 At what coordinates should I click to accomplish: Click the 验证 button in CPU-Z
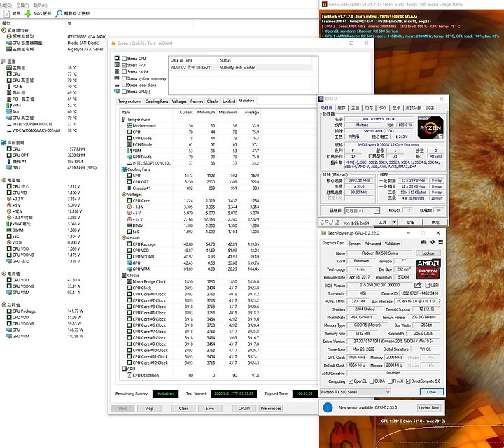(x=409, y=222)
